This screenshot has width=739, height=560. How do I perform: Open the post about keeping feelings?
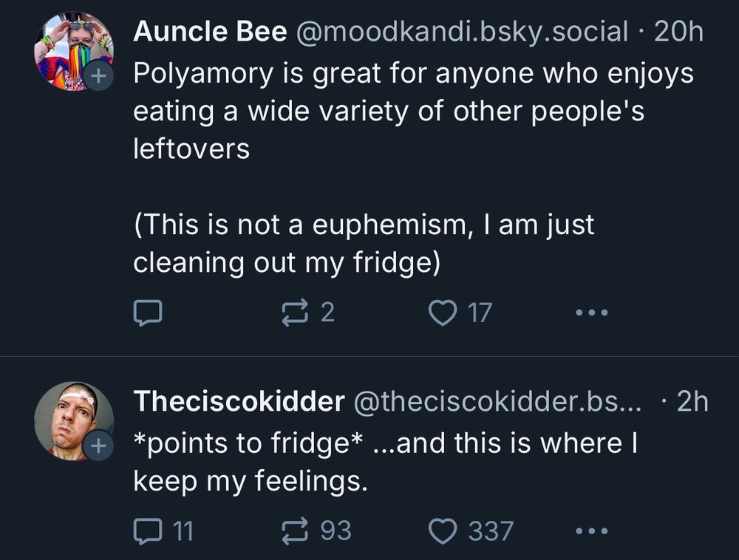(x=384, y=462)
